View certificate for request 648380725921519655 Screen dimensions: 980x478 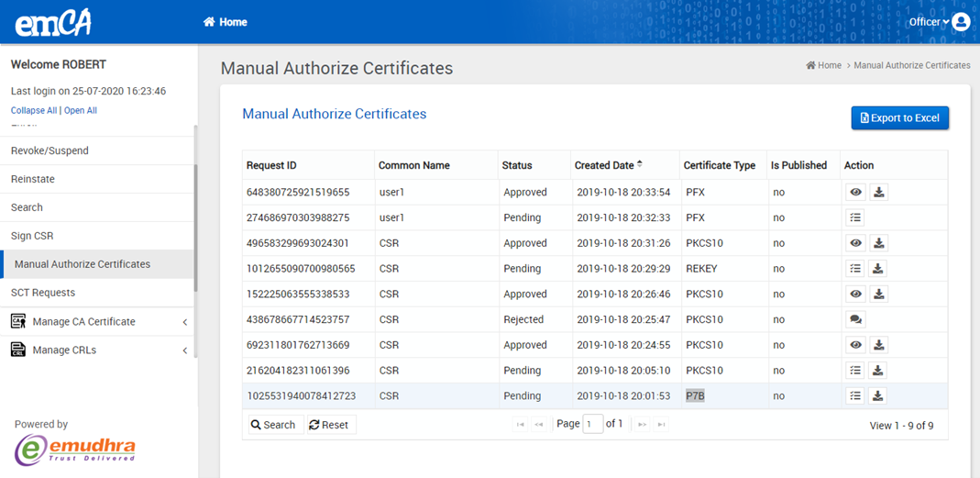(x=855, y=193)
